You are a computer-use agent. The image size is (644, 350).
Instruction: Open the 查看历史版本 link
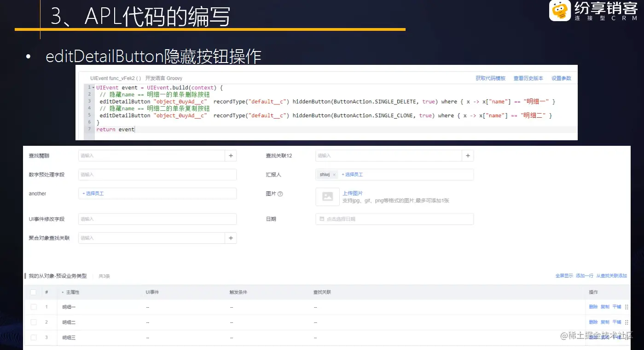point(528,78)
